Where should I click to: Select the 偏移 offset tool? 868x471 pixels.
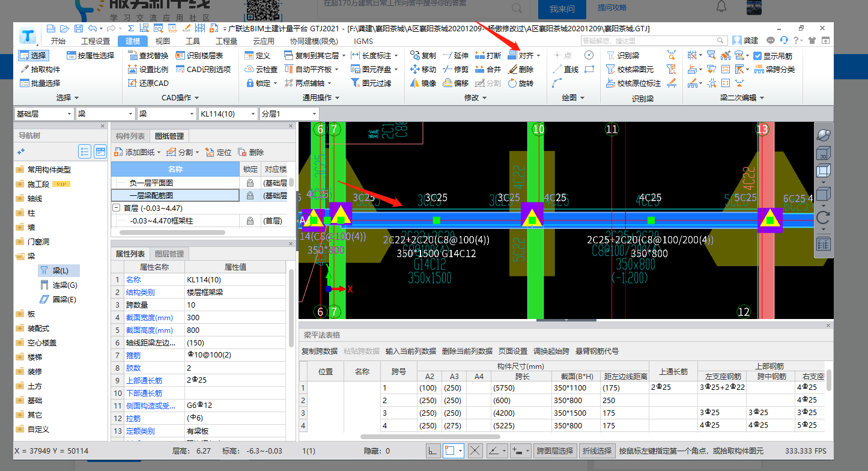455,83
